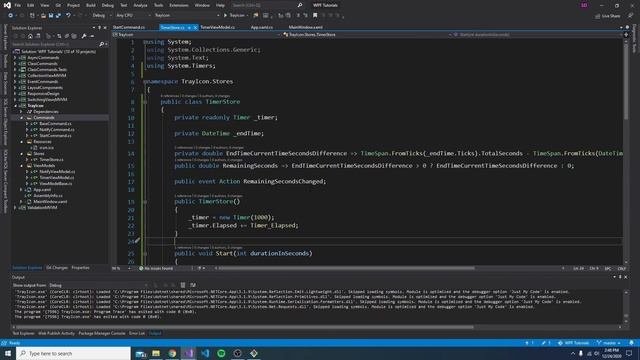Viewport: 640px width, 360px height.
Task: Close the TimerStore.cs tab
Action: tap(196, 27)
